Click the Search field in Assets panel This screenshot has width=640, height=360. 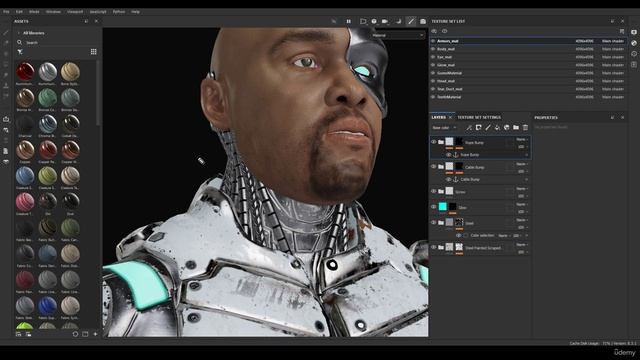57,42
